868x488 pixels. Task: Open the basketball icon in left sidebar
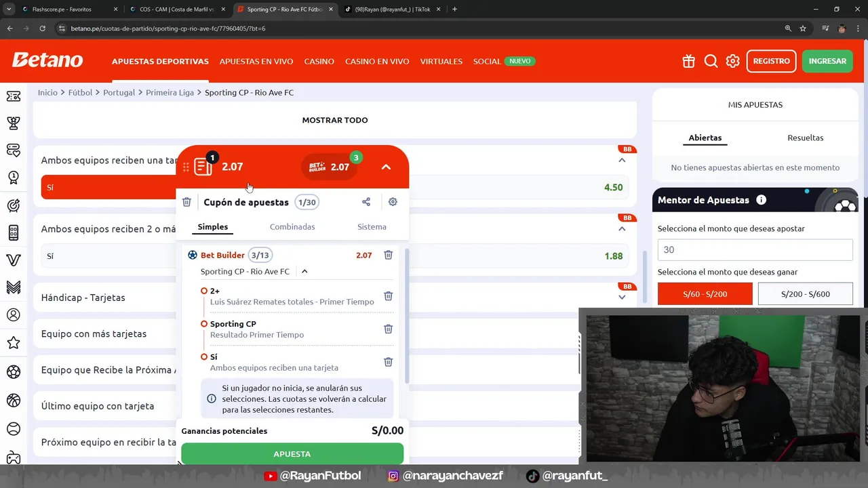coord(13,401)
